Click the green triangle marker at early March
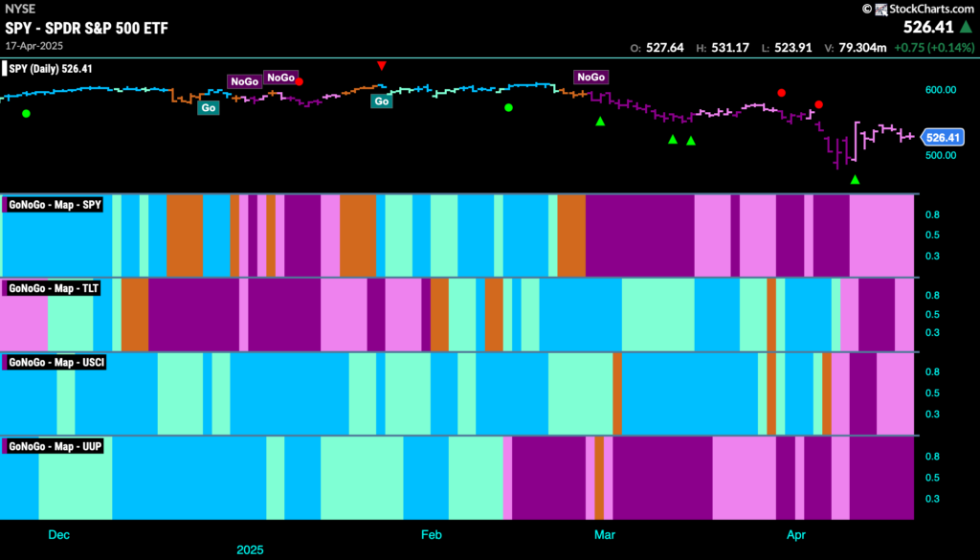Screen dimensions: 980x560 600,122
